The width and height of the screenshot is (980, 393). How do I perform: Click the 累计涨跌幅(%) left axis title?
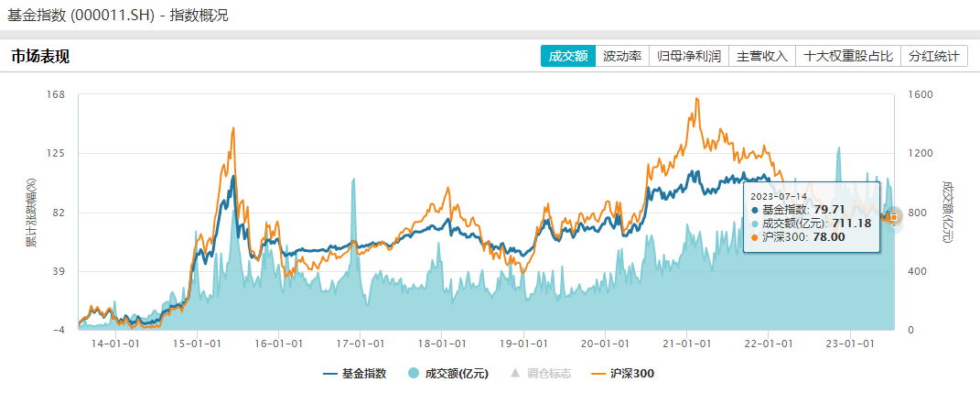point(30,213)
